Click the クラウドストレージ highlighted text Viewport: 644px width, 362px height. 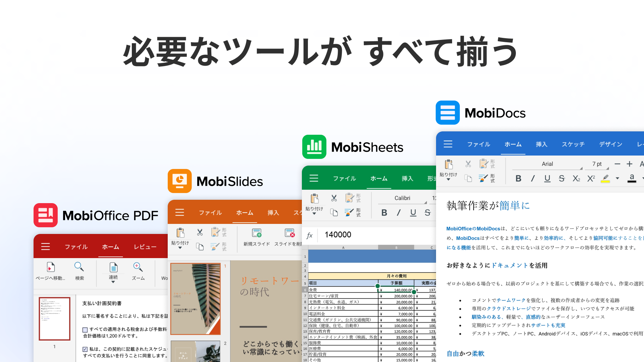click(x=509, y=308)
